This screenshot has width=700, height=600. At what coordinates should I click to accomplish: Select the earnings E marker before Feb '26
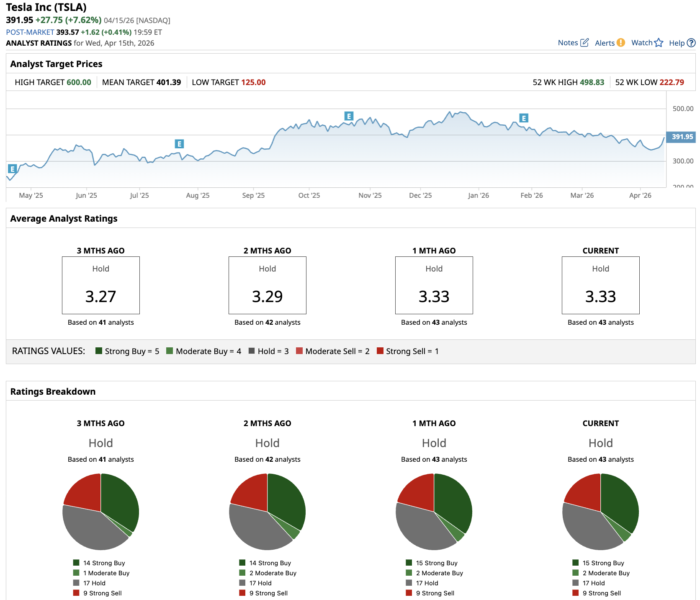click(524, 118)
